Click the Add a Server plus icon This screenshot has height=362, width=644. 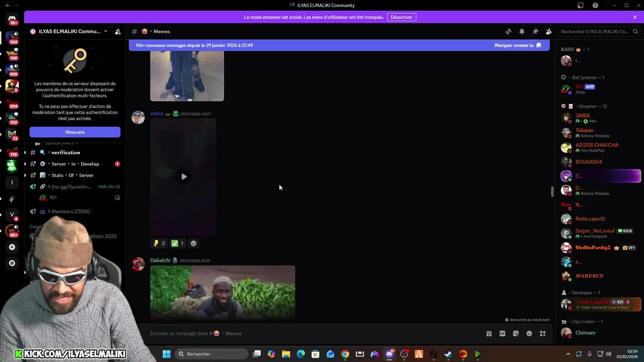point(12,247)
